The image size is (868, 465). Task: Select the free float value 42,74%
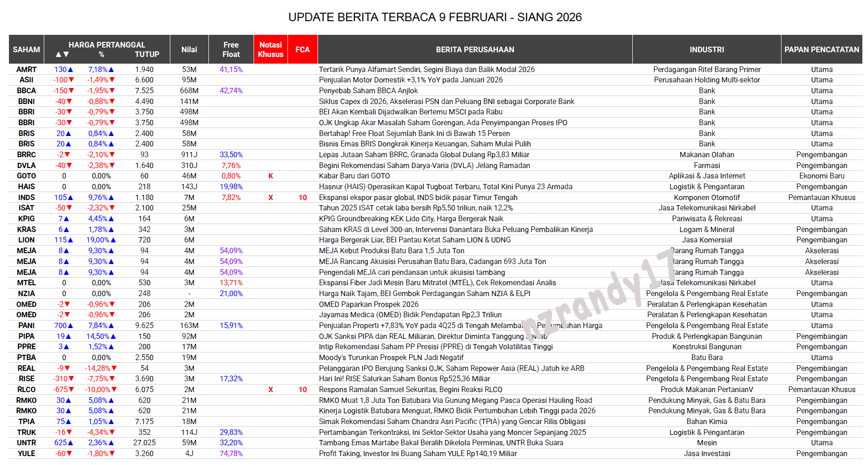(231, 91)
